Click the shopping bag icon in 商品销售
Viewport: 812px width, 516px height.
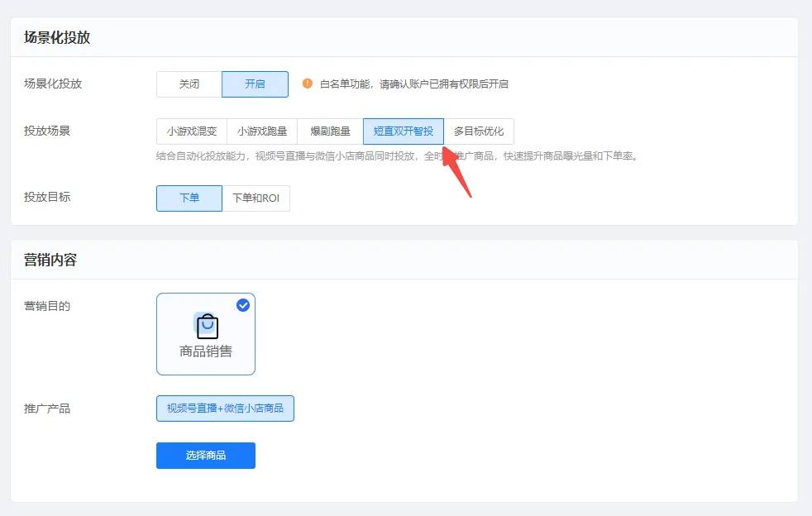click(x=206, y=326)
